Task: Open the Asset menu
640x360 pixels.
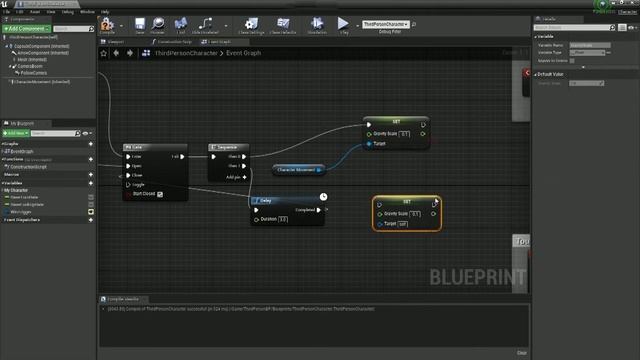Action: point(35,12)
